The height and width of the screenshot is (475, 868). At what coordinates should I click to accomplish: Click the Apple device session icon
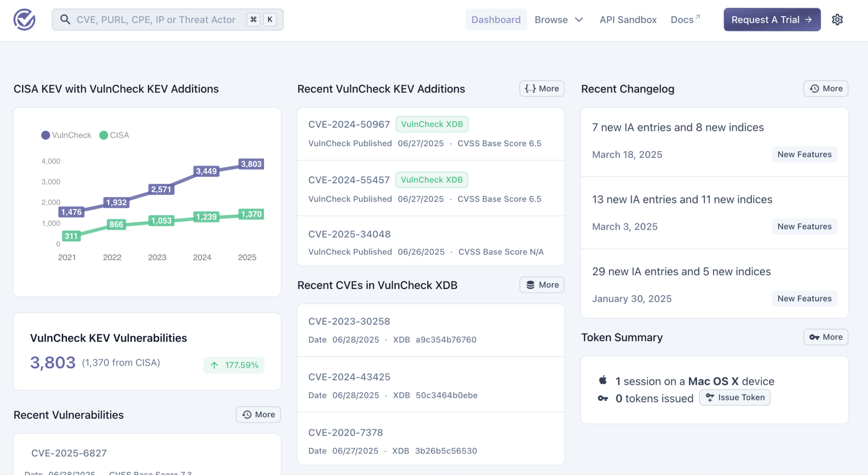click(x=603, y=380)
